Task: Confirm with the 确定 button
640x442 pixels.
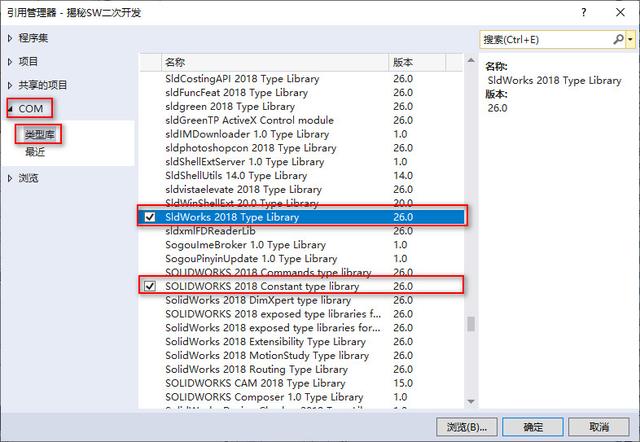Action: (533, 427)
